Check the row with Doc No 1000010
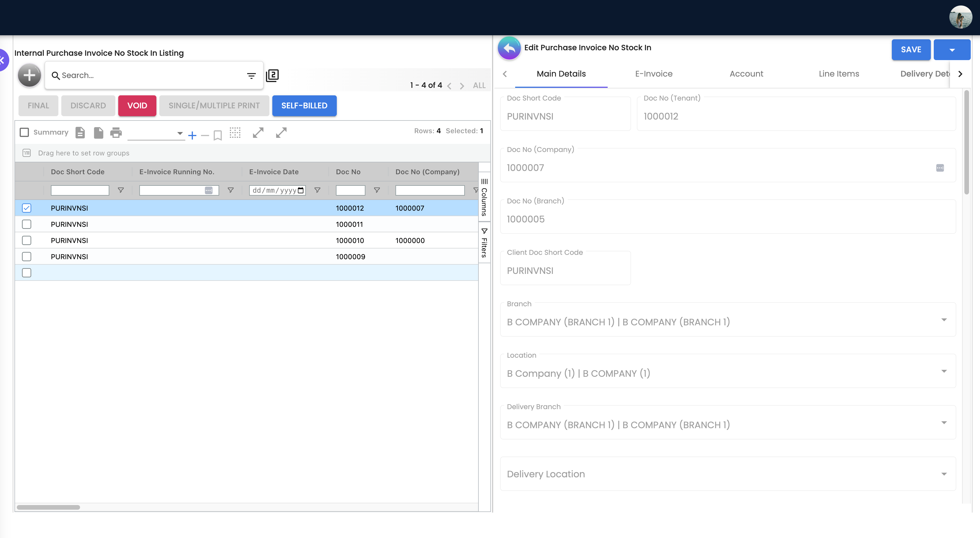980x538 pixels. 27,240
